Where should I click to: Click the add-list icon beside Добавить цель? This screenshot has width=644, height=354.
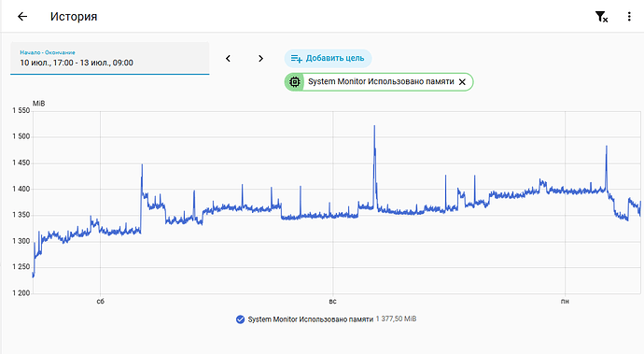click(296, 59)
